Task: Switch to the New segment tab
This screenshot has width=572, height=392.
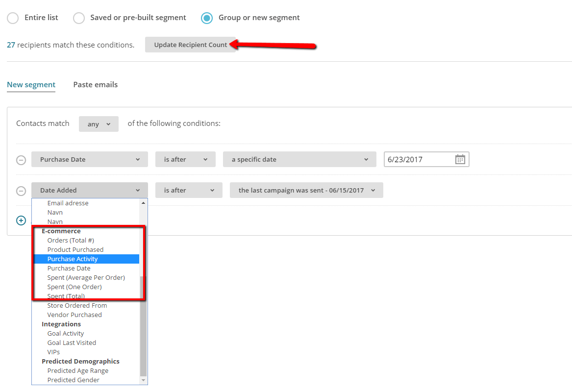Action: pos(31,85)
